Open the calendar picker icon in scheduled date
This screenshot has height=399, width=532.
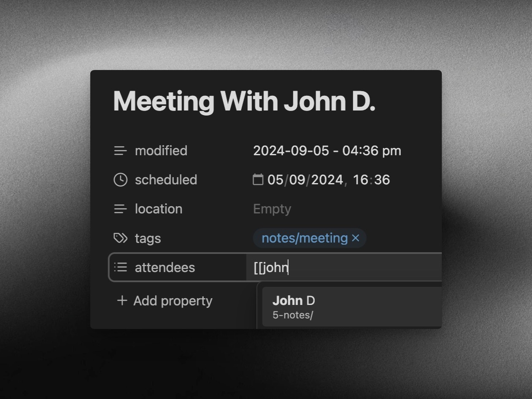tap(258, 180)
